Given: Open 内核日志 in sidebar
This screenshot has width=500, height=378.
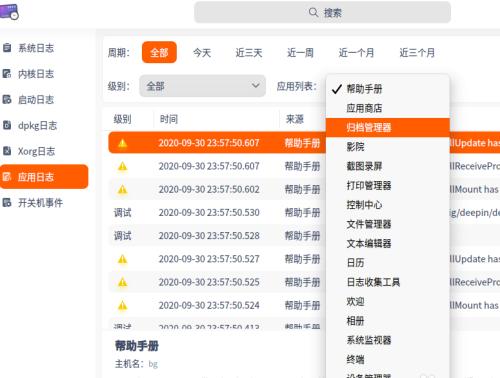Looking at the screenshot, I should click(x=44, y=74).
